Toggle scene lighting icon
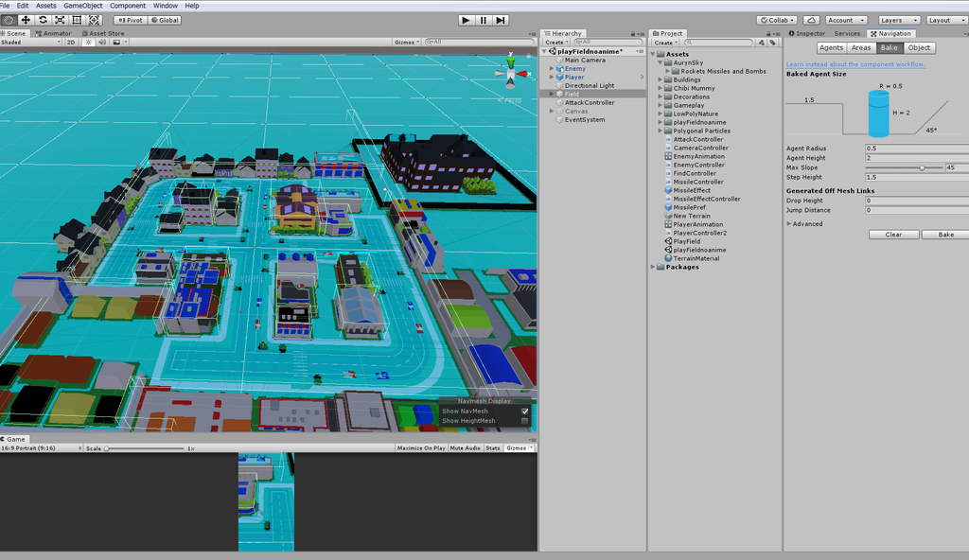This screenshot has width=969, height=560. [88, 42]
